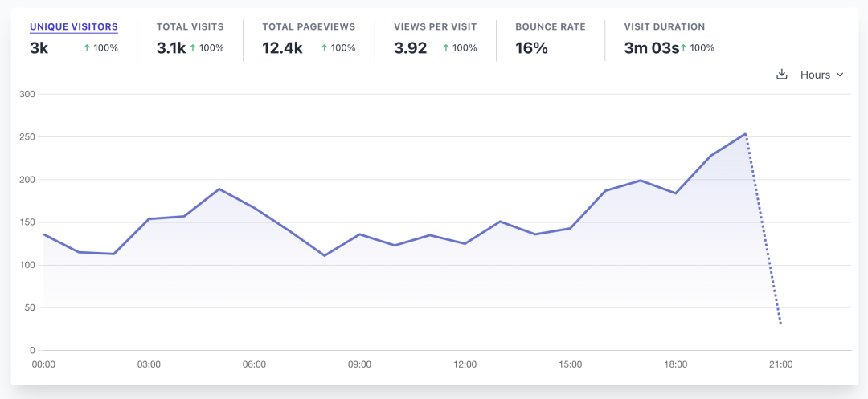Click the graph peak point at 20:00
The image size is (868, 399).
click(746, 134)
